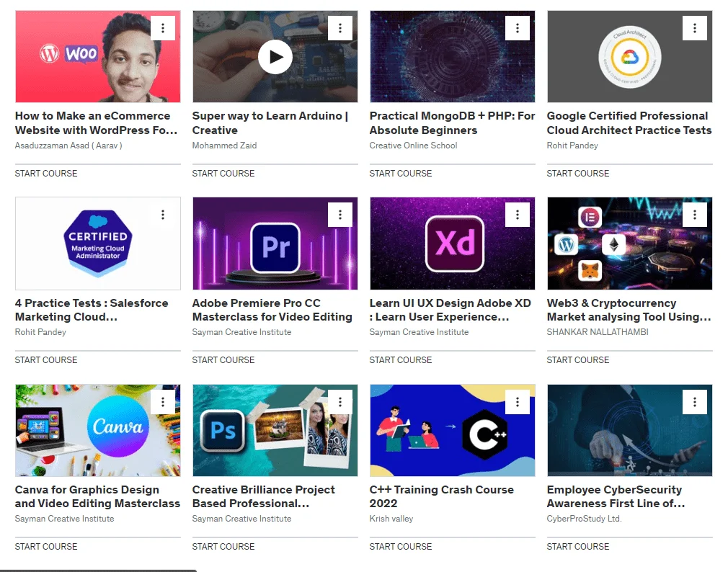Start course for Web3 & Cryptocurrency tool
This screenshot has width=728, height=572.
[x=578, y=360]
